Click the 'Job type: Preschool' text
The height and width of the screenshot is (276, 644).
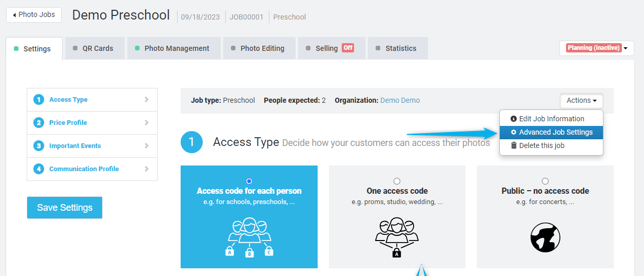click(223, 100)
